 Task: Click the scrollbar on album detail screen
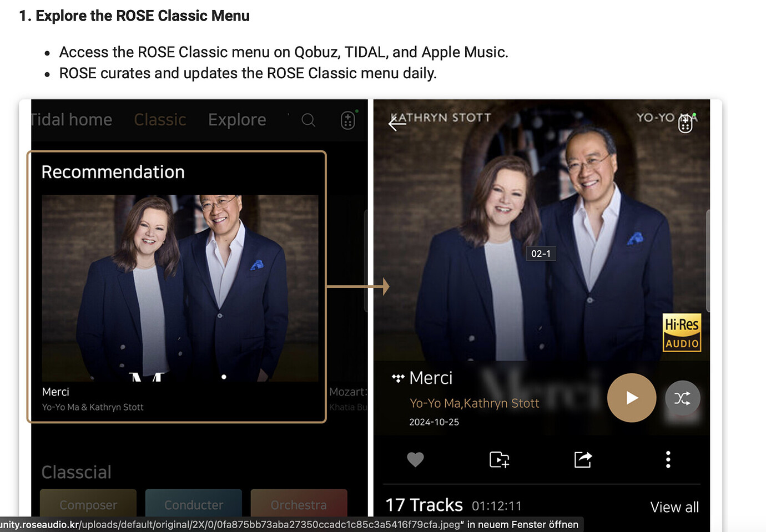pyautogui.click(x=708, y=261)
